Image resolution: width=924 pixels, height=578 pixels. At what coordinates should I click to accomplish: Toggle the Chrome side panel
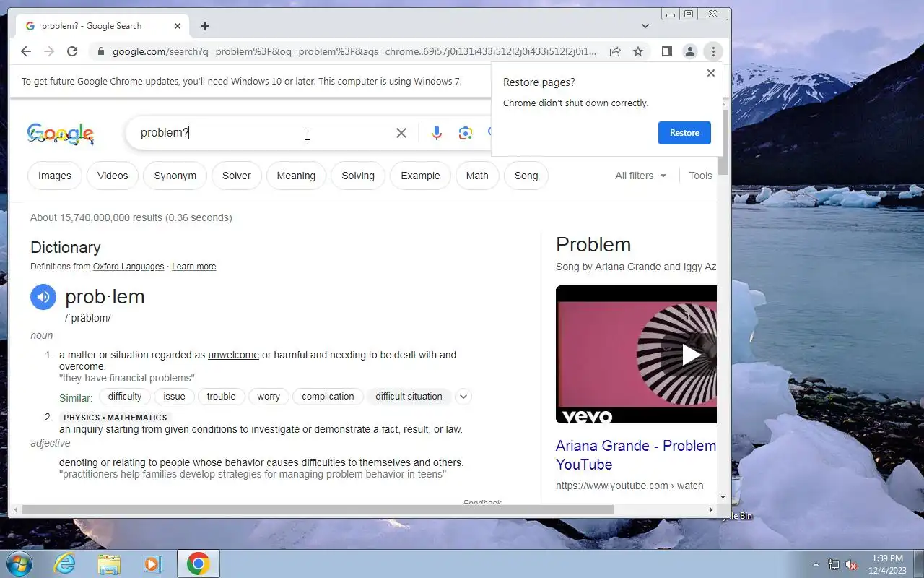click(x=667, y=51)
